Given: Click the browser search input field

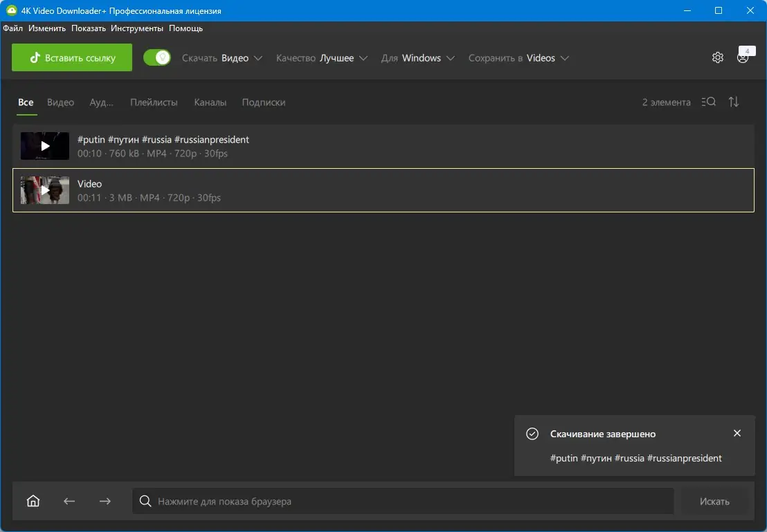Looking at the screenshot, I should tap(403, 501).
